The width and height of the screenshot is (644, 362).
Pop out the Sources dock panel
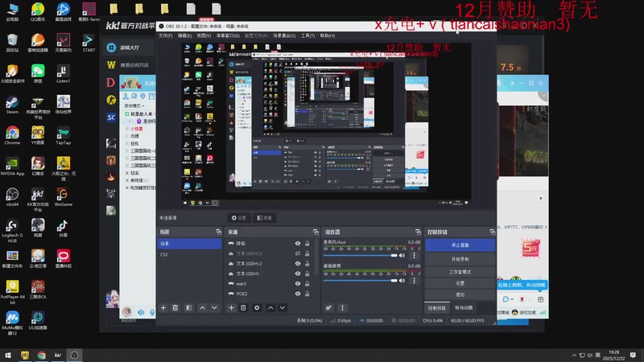(316, 232)
